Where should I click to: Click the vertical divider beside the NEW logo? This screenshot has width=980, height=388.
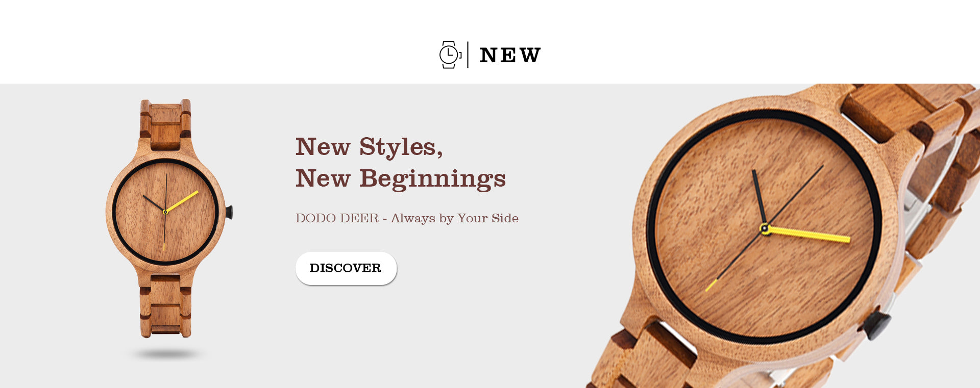click(x=468, y=55)
